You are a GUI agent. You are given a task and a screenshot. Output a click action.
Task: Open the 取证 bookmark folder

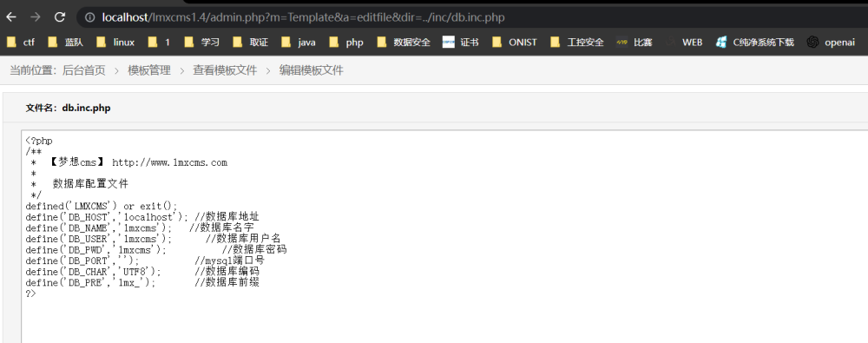[251, 42]
